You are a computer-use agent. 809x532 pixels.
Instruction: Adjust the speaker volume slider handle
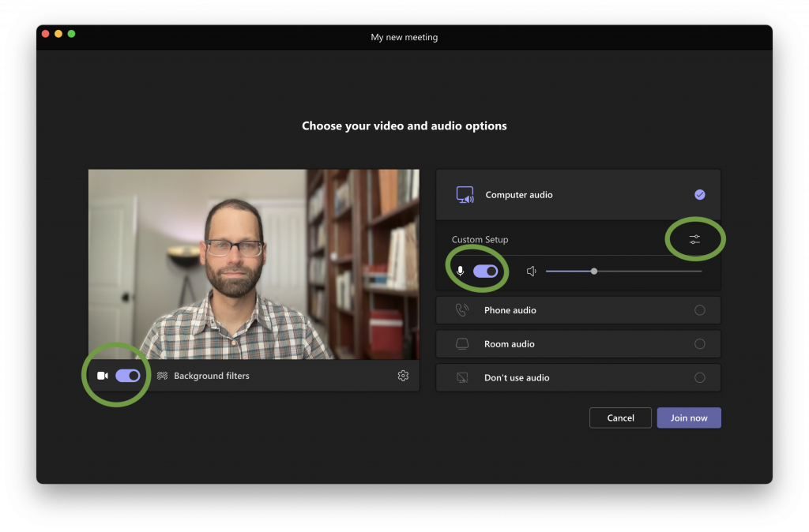(593, 271)
